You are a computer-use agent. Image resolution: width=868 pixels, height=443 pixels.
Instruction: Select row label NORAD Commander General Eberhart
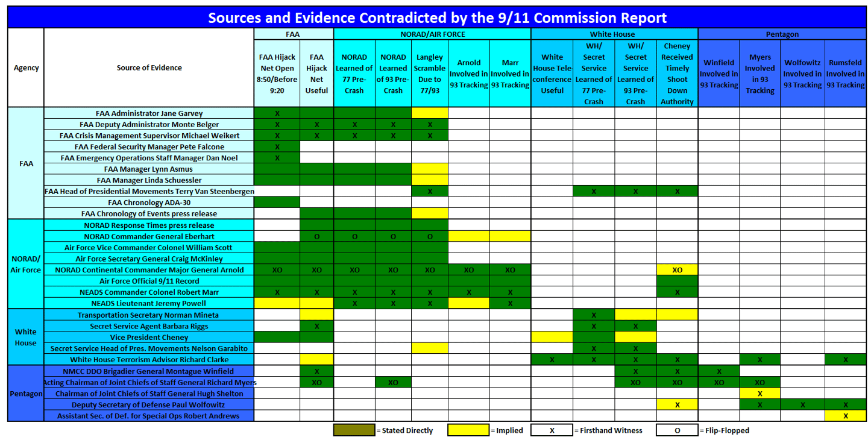coord(149,236)
